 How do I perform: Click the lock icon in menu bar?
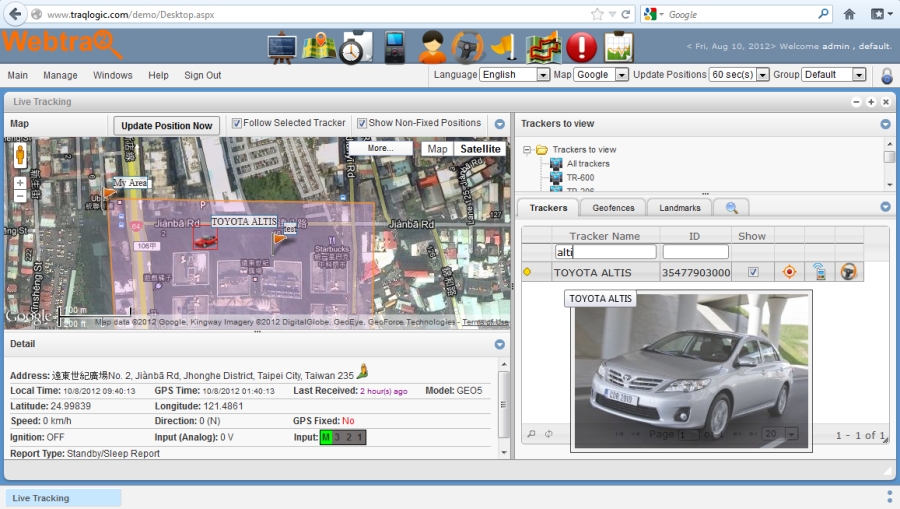click(887, 75)
